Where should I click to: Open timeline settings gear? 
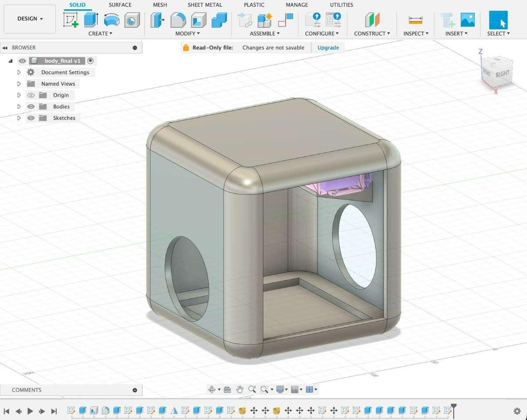[517, 411]
